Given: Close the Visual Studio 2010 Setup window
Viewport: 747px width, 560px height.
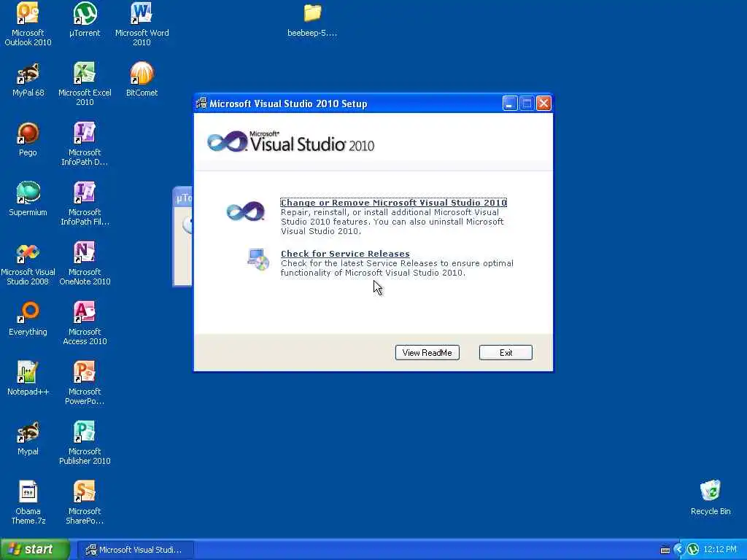Looking at the screenshot, I should point(543,104).
